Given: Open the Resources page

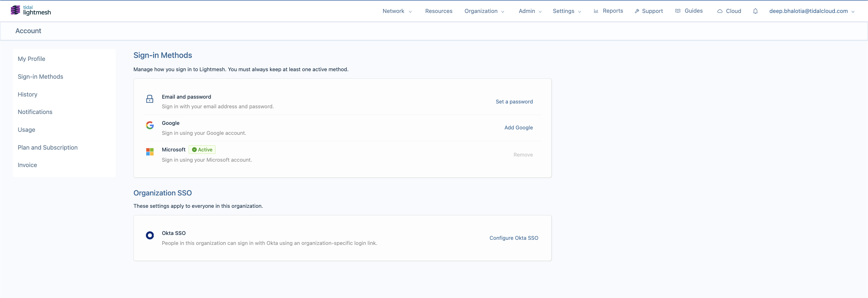Looking at the screenshot, I should point(439,11).
